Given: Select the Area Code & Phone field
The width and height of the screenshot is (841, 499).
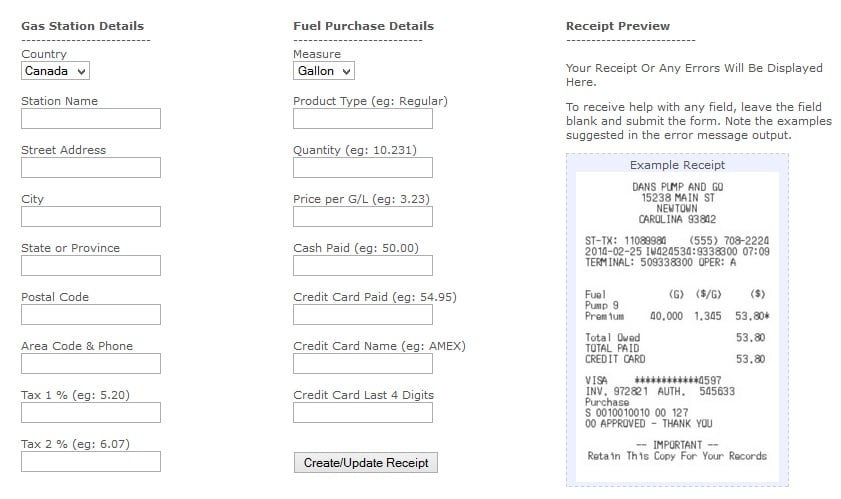Looking at the screenshot, I should 91,363.
